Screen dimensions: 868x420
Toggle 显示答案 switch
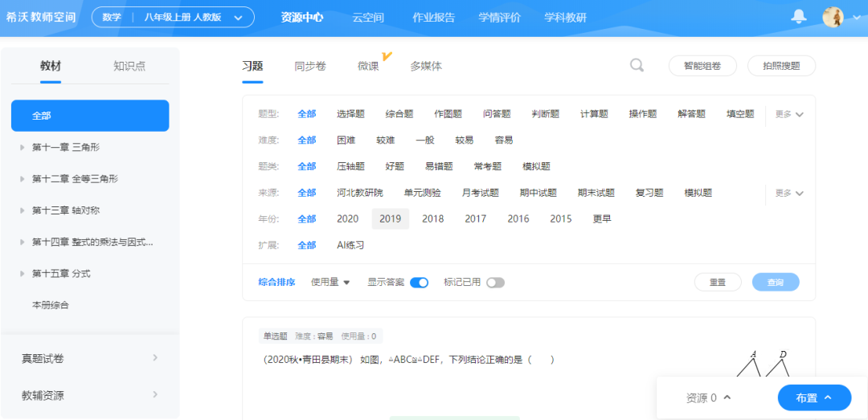419,282
